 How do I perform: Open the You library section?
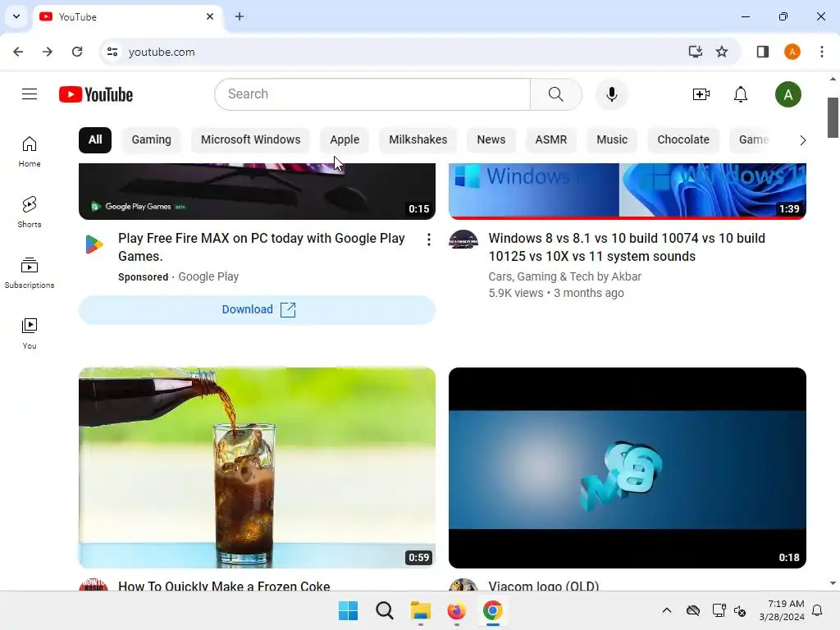click(30, 333)
